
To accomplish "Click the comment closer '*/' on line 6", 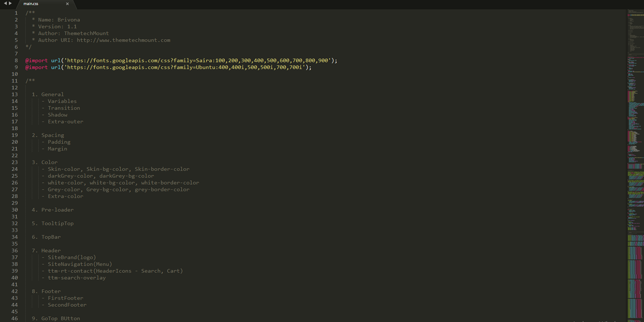I will click(28, 47).
